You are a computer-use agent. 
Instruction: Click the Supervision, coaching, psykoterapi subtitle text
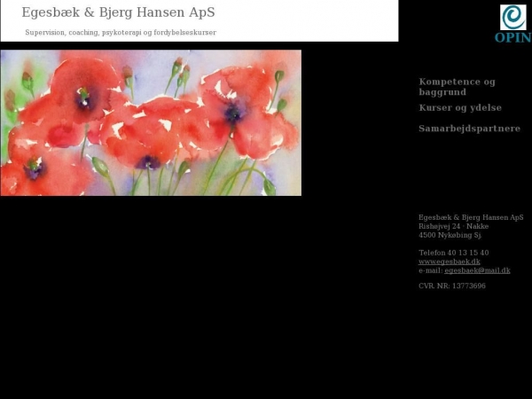tap(121, 33)
